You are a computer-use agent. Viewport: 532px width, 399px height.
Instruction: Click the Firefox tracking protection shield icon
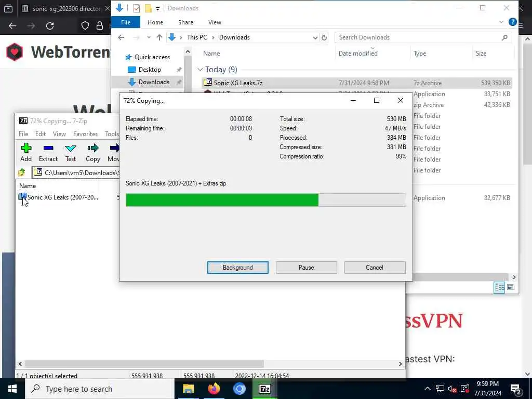[85, 26]
